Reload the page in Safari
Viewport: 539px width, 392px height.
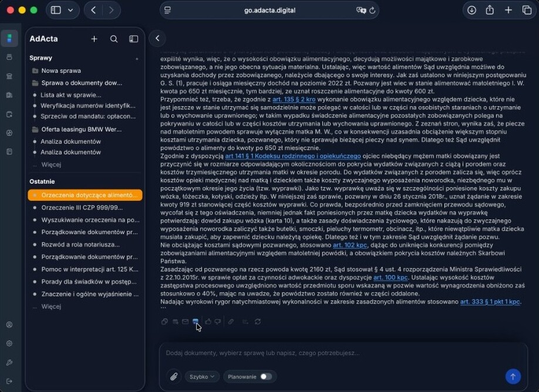point(372,11)
